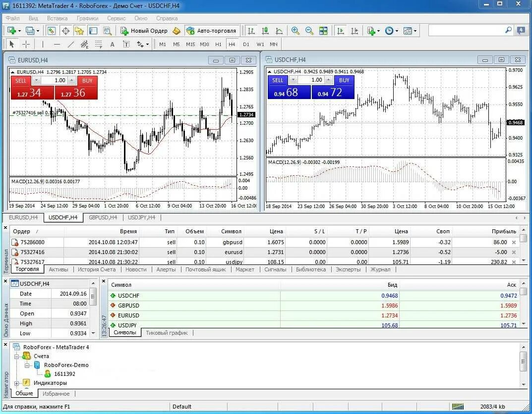This screenshot has width=532, height=414.
Task: Collapse the Счета tree node
Action: click(16, 357)
